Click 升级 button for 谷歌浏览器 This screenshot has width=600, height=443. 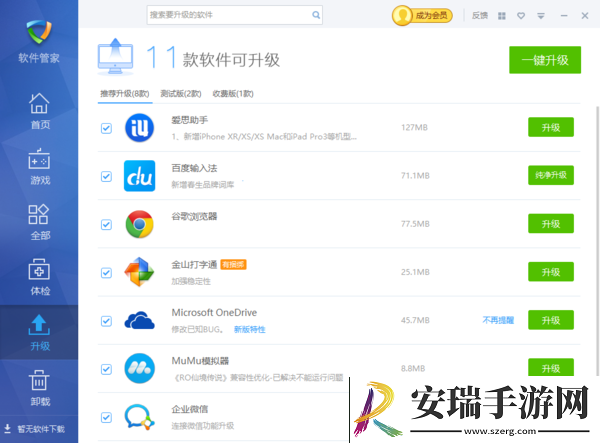551,223
